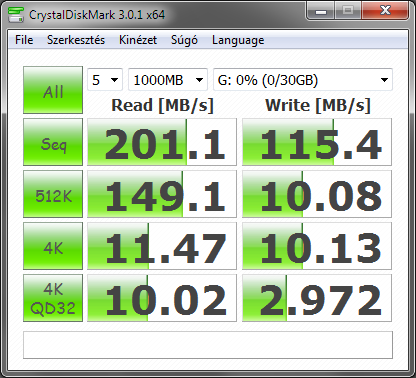
Task: Open the Kinézet menu
Action: [138, 40]
